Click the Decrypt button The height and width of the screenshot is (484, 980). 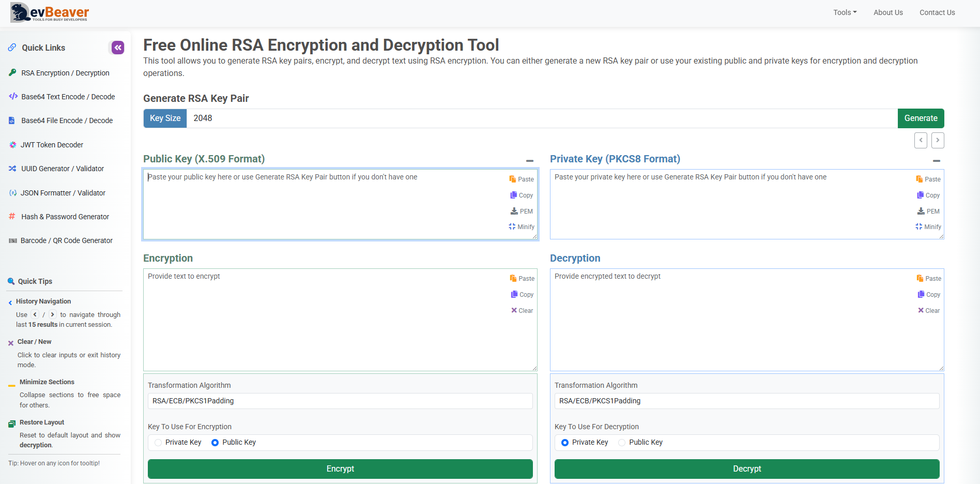(x=747, y=469)
